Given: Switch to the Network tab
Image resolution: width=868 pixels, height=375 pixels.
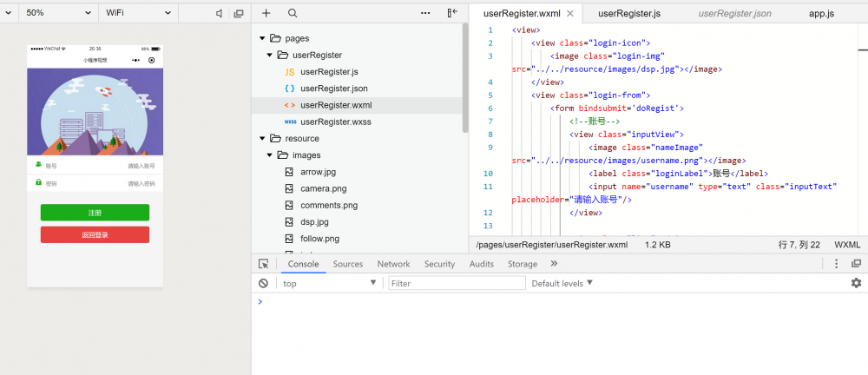Looking at the screenshot, I should click(x=393, y=264).
